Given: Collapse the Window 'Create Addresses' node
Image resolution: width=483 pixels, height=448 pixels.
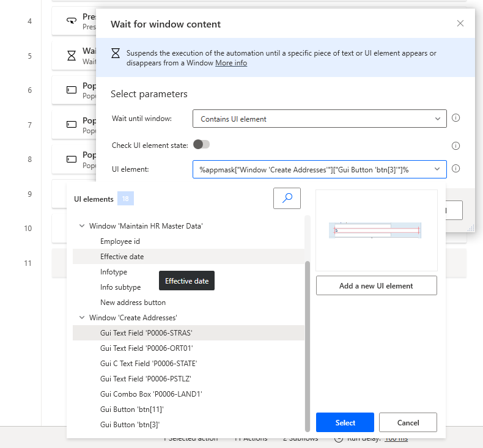Looking at the screenshot, I should click(x=82, y=317).
